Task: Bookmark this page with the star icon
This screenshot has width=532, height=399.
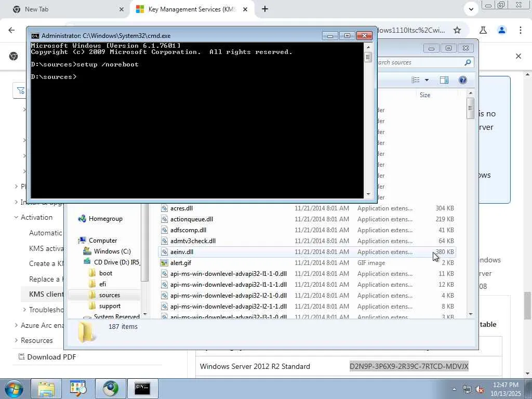Action: point(457,30)
